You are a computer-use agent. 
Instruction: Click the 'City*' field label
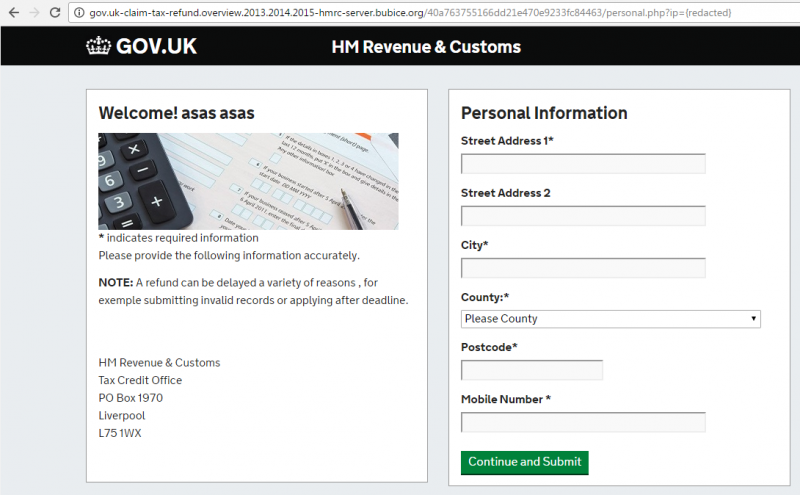point(474,245)
